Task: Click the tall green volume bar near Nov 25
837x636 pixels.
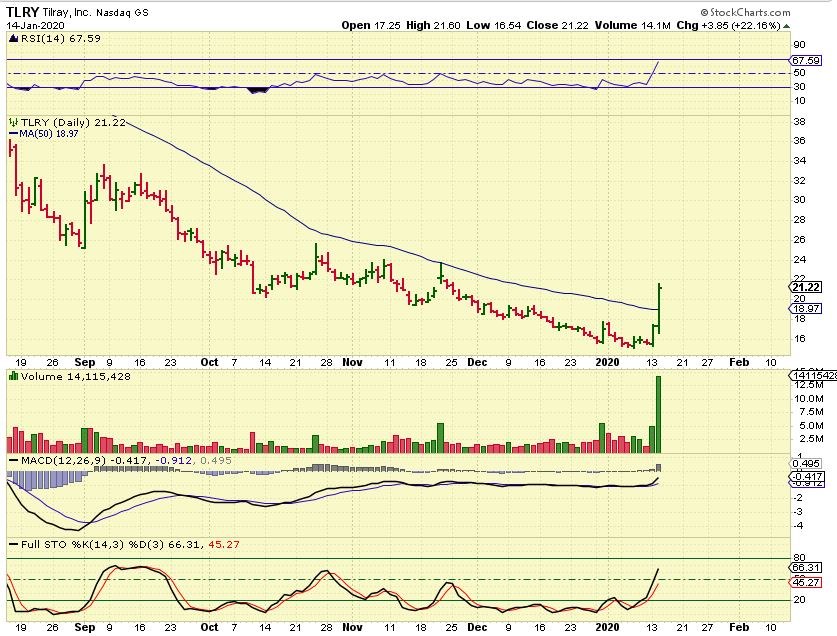Action: click(x=440, y=438)
